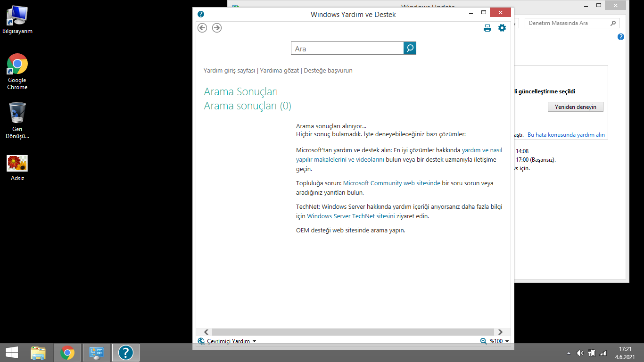Image resolution: width=644 pixels, height=362 pixels.
Task: Open Google Chrome desktop shortcut
Action: (x=17, y=72)
